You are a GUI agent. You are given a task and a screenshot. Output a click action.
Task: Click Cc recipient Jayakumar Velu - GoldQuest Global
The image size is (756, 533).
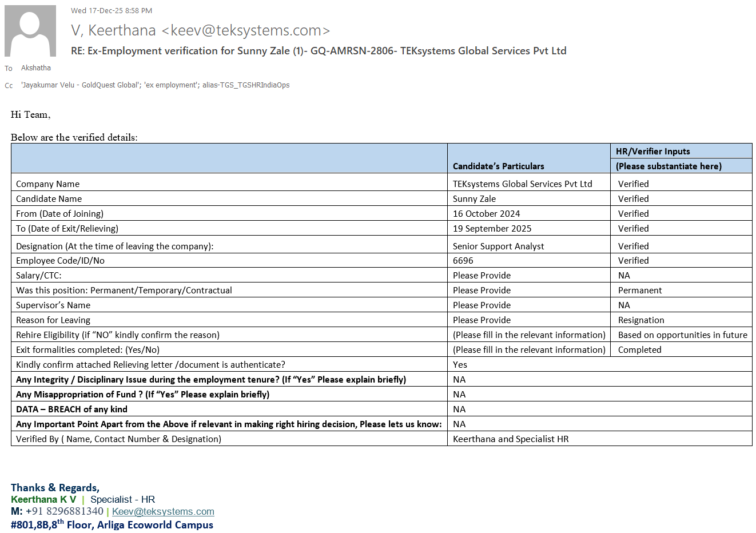tap(79, 85)
